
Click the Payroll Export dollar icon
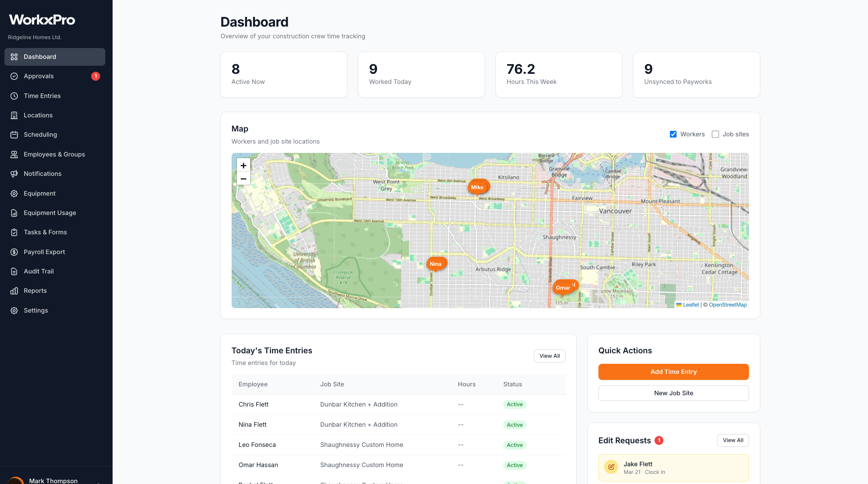(14, 252)
